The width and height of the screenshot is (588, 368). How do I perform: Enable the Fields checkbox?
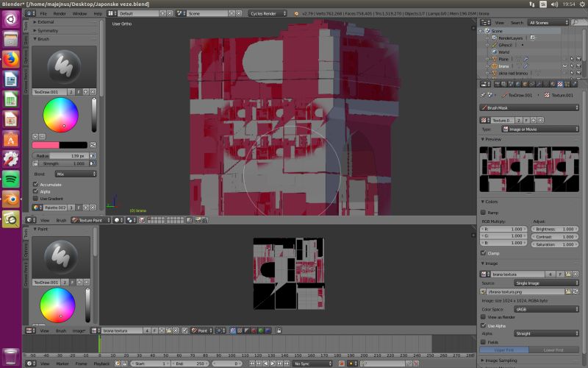484,342
